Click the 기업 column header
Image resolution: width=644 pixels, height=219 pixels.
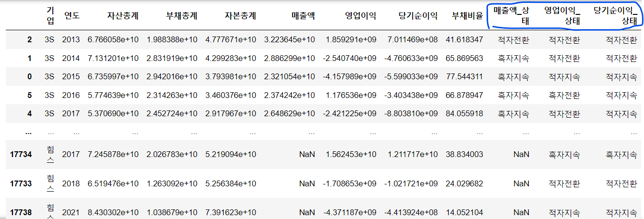coord(50,15)
